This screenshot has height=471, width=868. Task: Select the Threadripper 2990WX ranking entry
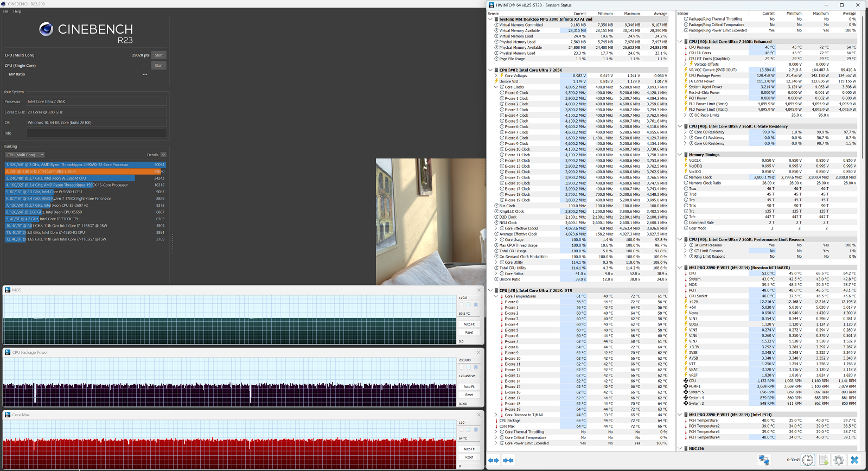coord(85,164)
